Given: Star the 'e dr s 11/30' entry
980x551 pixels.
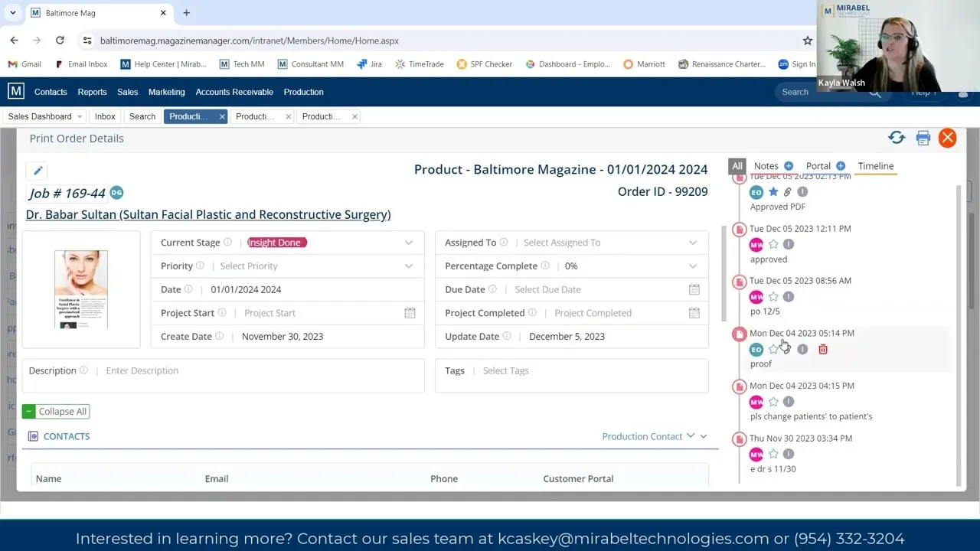Looking at the screenshot, I should pyautogui.click(x=773, y=455).
